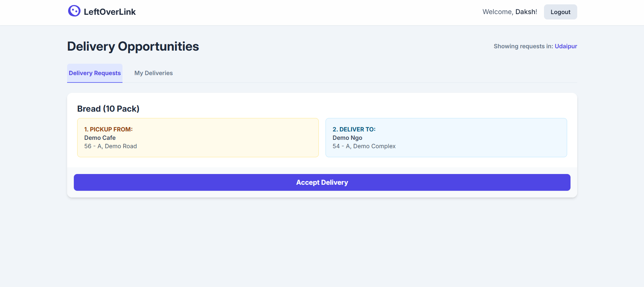Click the '1. PICKUP FROM' label
This screenshot has height=287, width=644.
pyautogui.click(x=108, y=129)
